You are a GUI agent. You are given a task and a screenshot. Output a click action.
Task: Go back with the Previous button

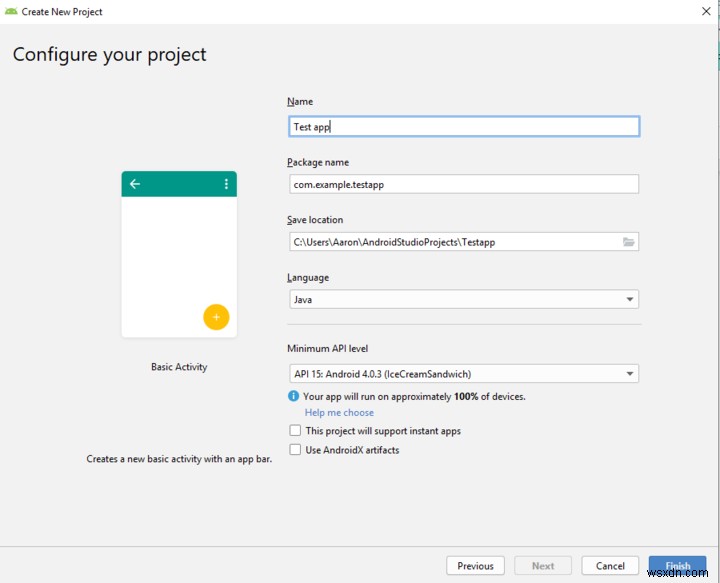[475, 566]
